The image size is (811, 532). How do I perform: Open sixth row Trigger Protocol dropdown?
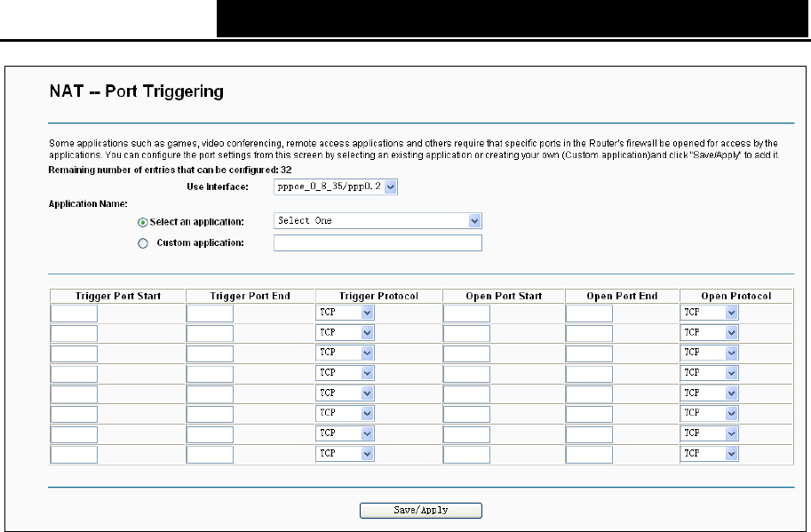pyautogui.click(x=345, y=413)
